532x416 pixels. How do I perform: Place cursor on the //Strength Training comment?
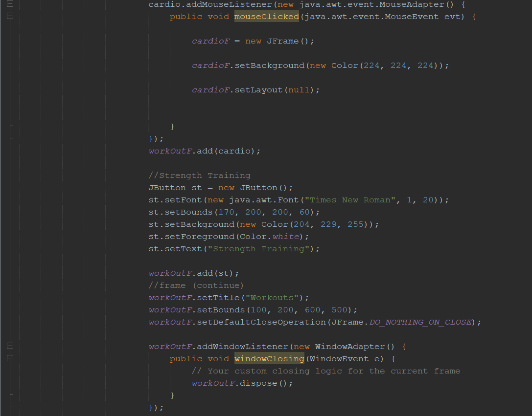(x=200, y=175)
